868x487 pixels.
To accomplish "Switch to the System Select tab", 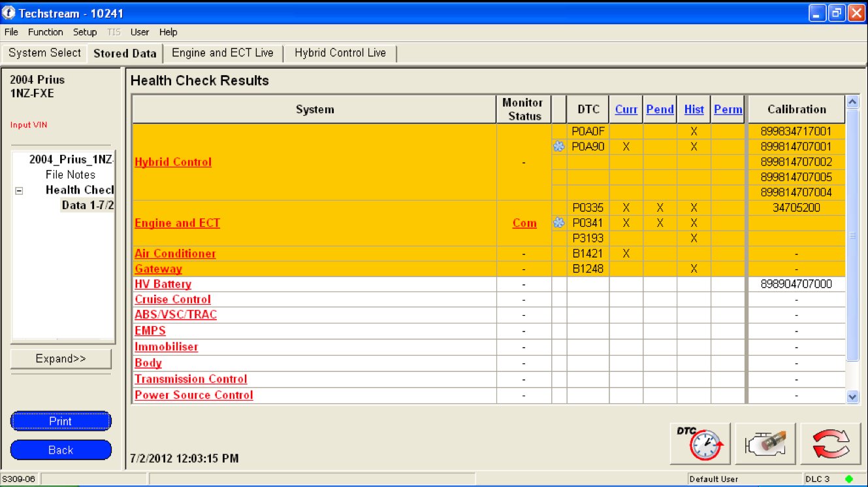I will [x=45, y=53].
